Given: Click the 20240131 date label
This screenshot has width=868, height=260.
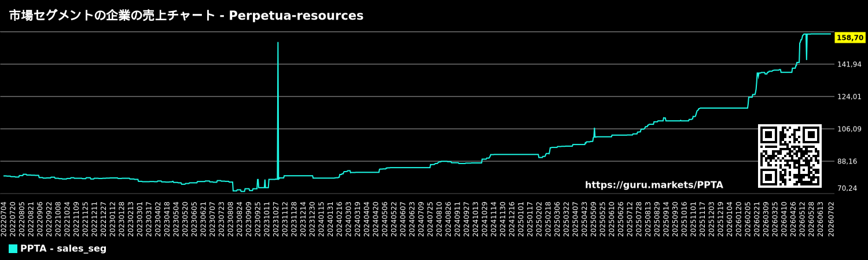Looking at the screenshot, I should click(330, 219).
